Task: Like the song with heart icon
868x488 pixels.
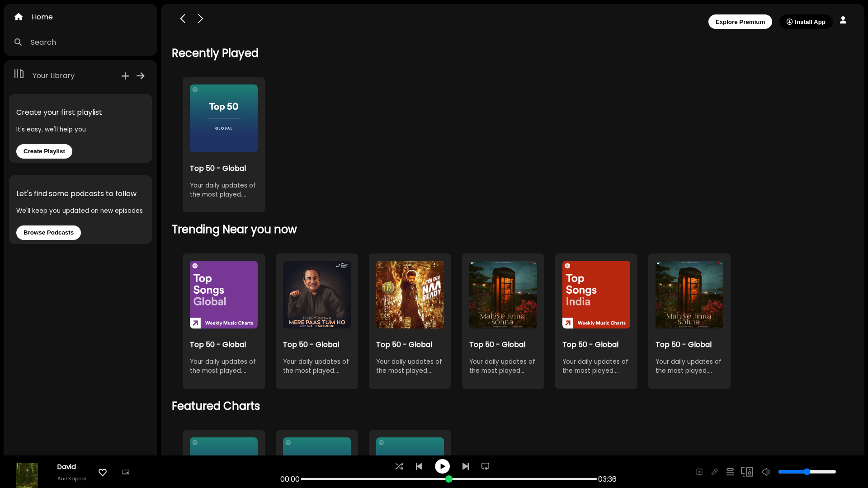Action: coord(103,472)
